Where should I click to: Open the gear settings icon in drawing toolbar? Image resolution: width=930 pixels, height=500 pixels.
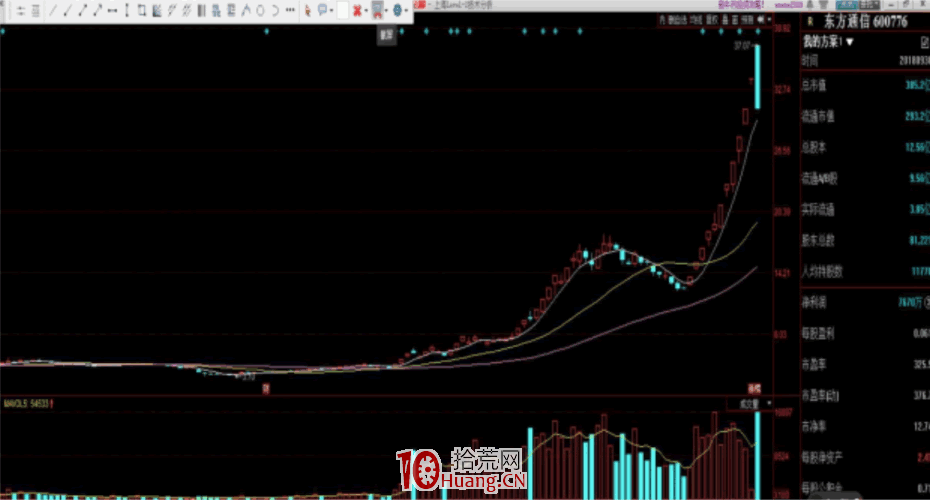(397, 11)
